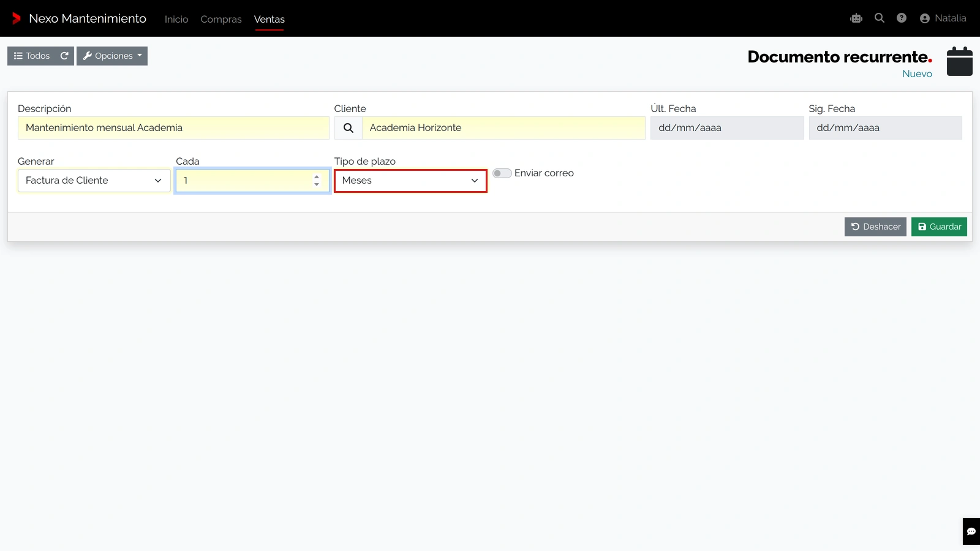The height and width of the screenshot is (551, 980).
Task: Save with the Guardar button
Action: (939, 227)
